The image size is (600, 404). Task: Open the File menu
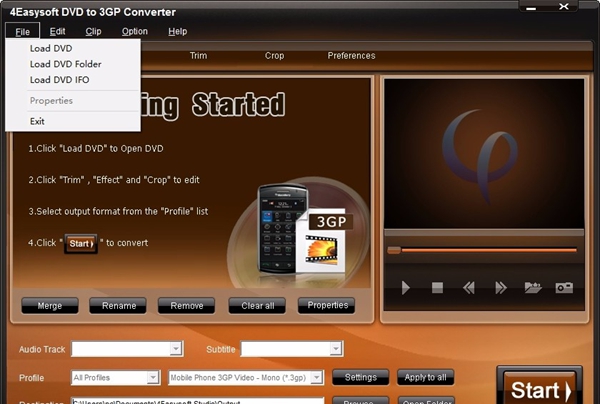coord(23,31)
